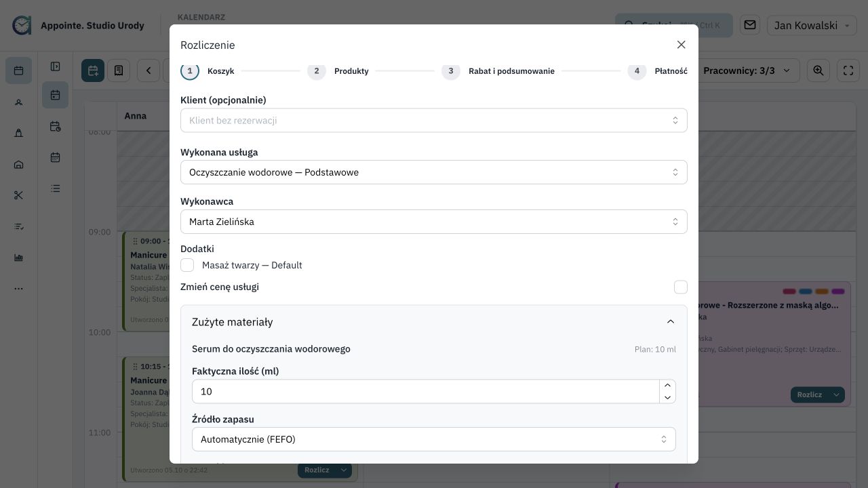Screen dimensions: 868x488
Task: Close the Rozliczenie dialog
Action: tap(682, 45)
